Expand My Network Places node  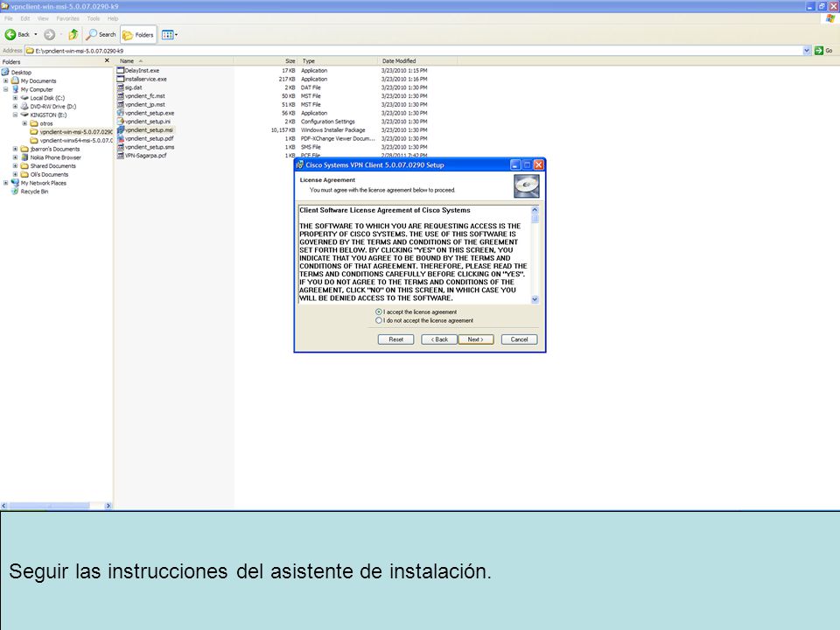(x=6, y=183)
